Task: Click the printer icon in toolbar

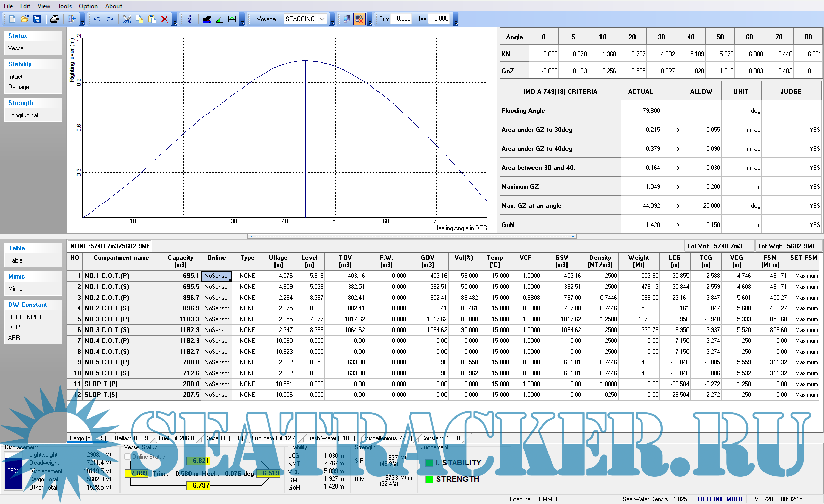Action: pyautogui.click(x=54, y=19)
